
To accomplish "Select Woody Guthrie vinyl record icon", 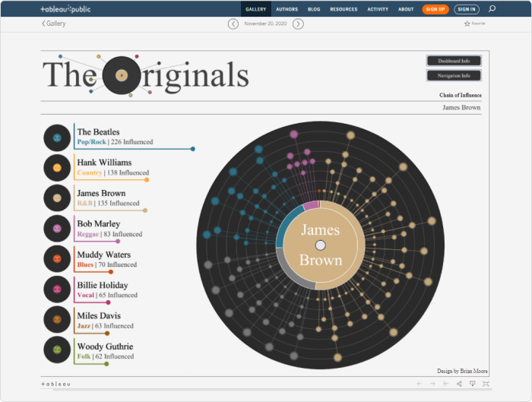I will point(57,350).
